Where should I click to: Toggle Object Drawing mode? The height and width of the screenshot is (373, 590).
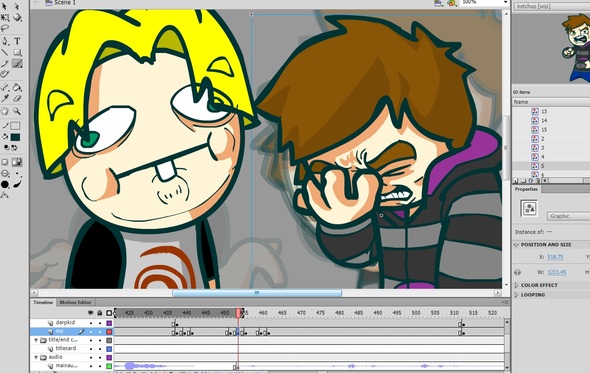click(5, 162)
